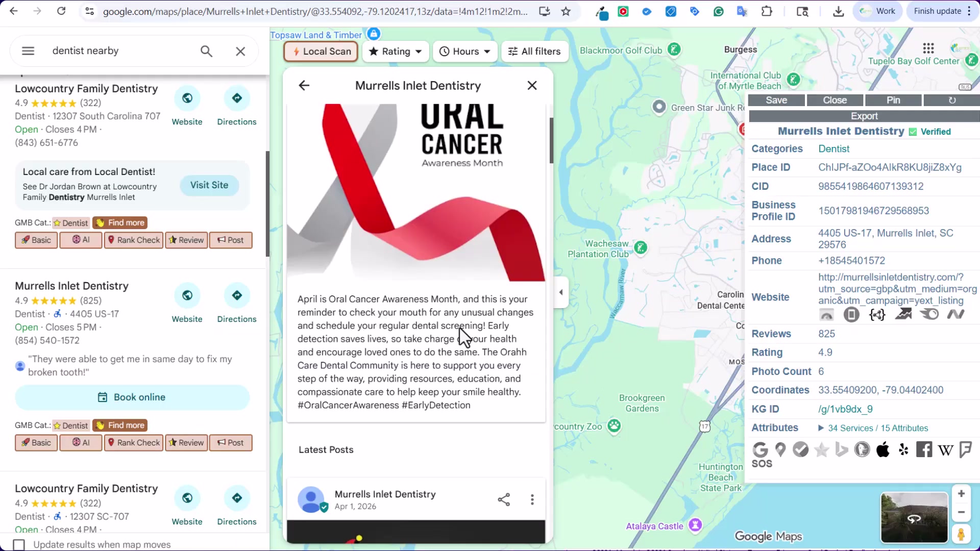Image resolution: width=980 pixels, height=551 pixels.
Task: Toggle 'Update results when map moves' checkbox
Action: 19,545
